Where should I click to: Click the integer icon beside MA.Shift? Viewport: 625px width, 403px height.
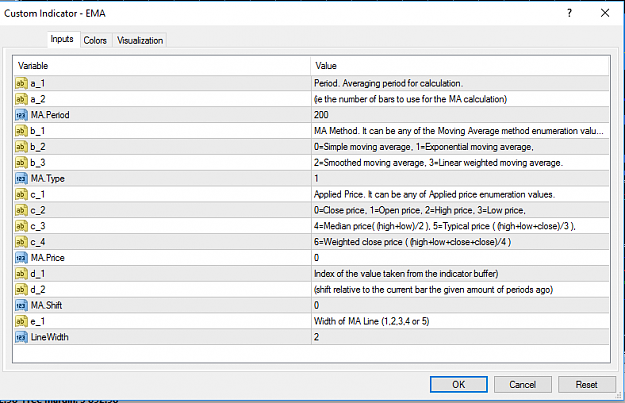click(x=21, y=305)
